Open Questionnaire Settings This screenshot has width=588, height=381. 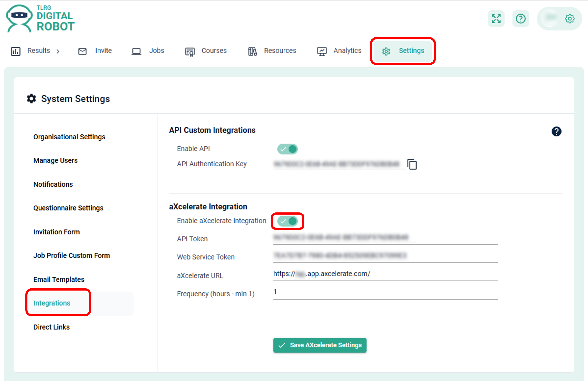pos(68,208)
